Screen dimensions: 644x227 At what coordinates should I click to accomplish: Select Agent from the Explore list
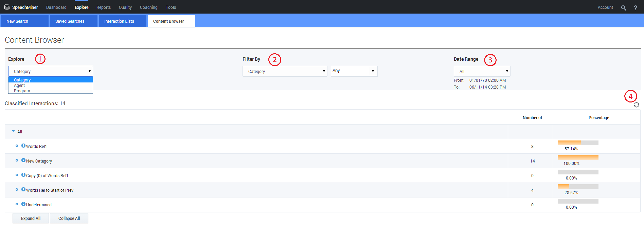[x=19, y=86]
